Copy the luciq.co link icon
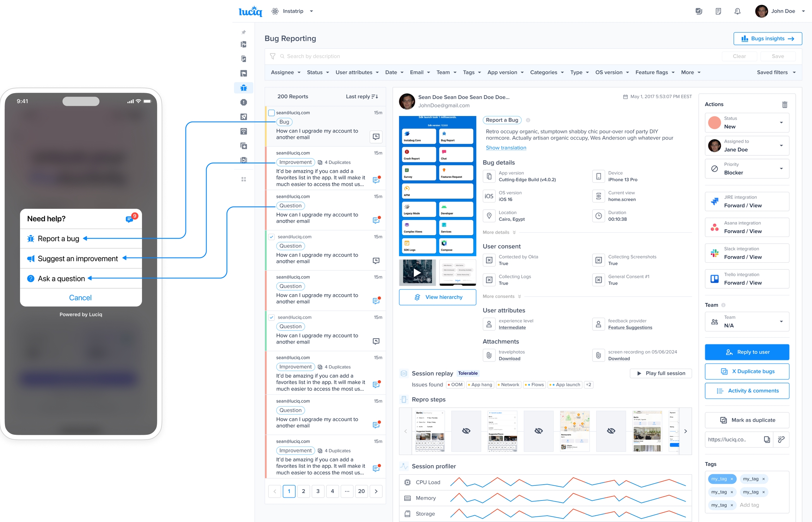 (x=767, y=439)
